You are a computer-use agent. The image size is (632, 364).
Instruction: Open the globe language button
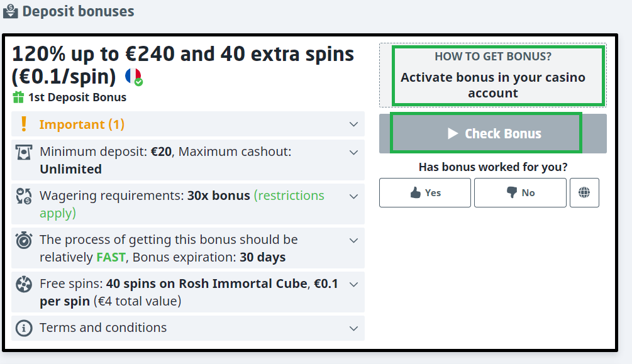(x=584, y=193)
